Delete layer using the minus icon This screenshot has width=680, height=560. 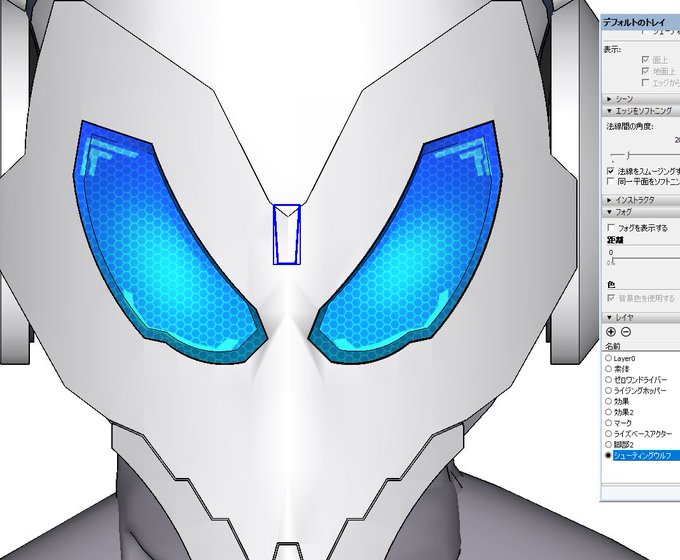click(626, 332)
